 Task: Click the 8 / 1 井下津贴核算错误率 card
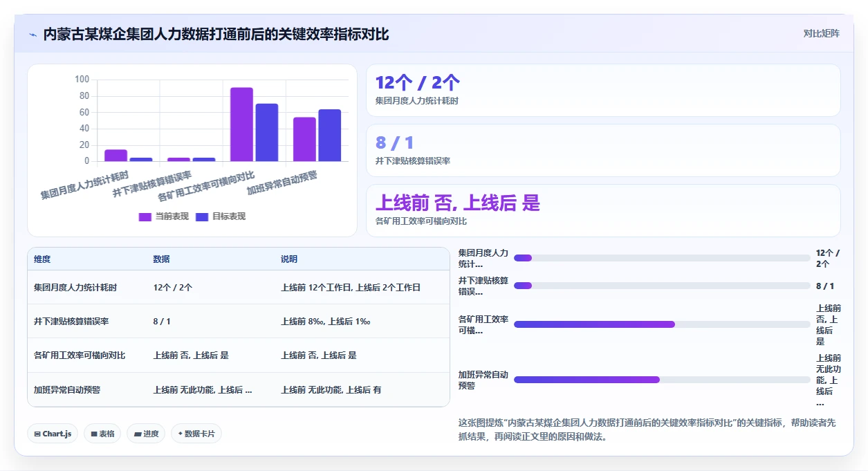pos(603,151)
